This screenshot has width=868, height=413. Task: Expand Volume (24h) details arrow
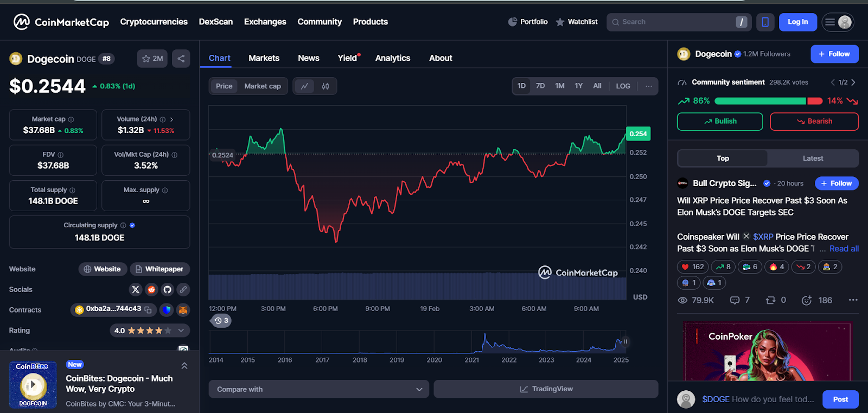point(172,119)
